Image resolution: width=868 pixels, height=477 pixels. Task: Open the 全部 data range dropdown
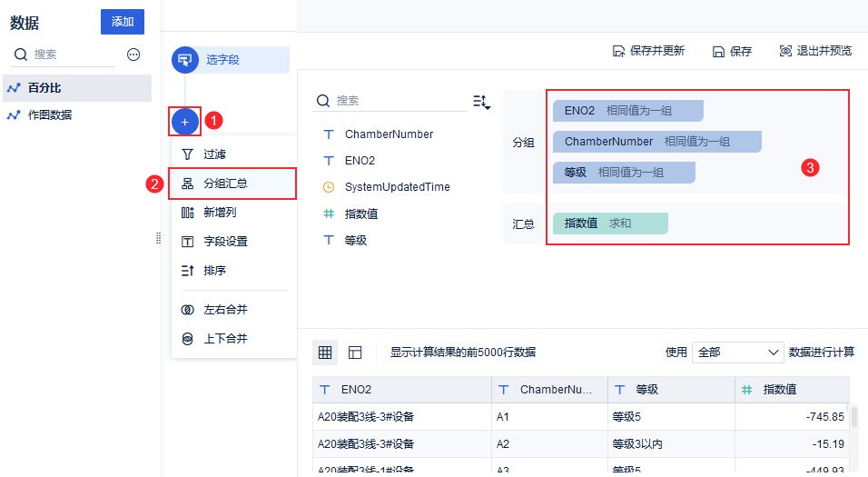coord(737,353)
